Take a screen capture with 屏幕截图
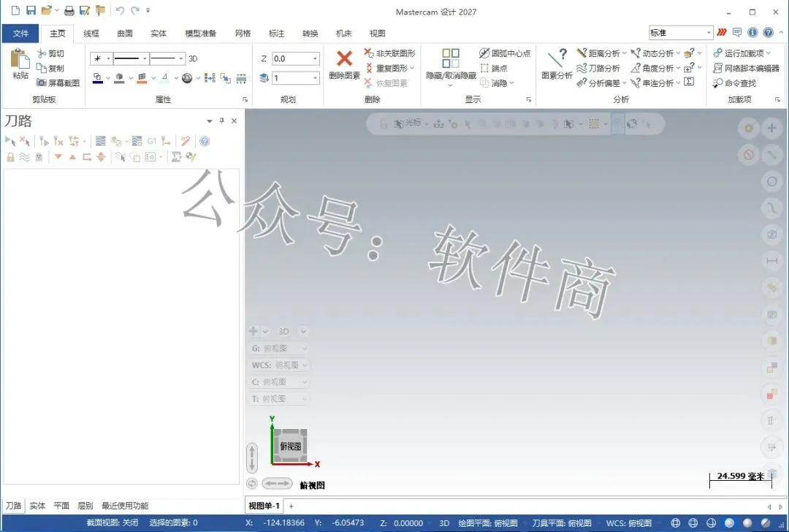789x532 pixels. point(58,83)
